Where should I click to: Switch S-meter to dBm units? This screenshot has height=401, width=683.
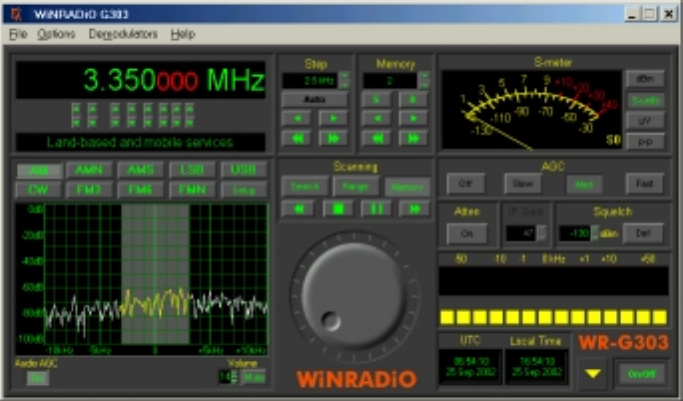tap(645, 79)
